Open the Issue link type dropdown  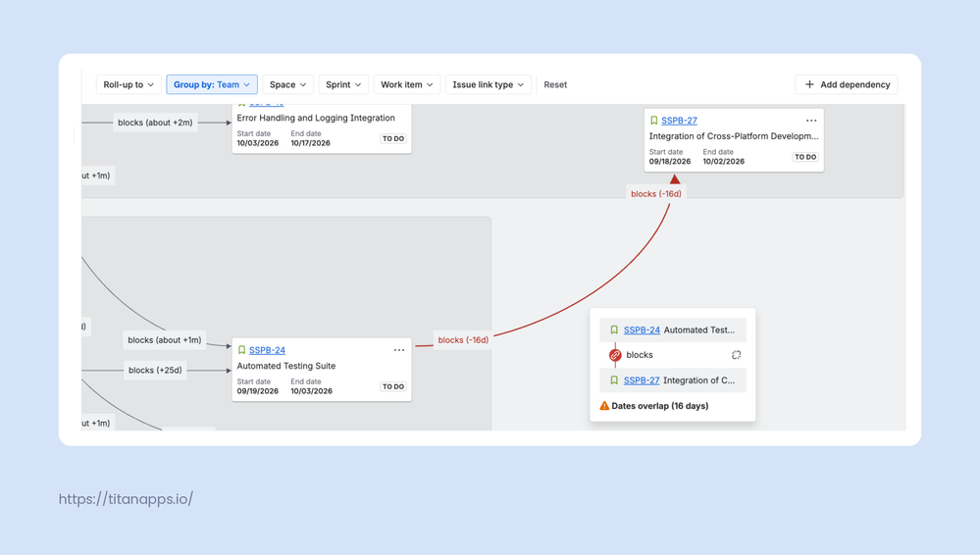(489, 84)
